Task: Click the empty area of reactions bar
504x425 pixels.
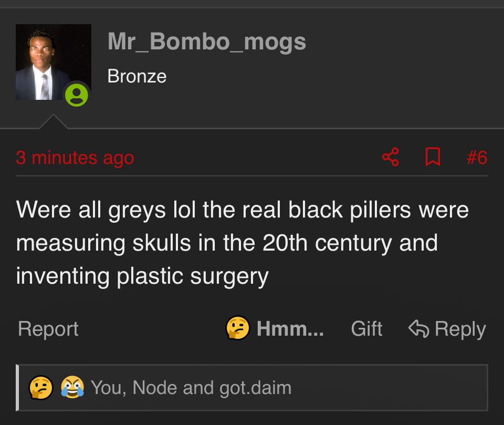Action: (x=394, y=388)
